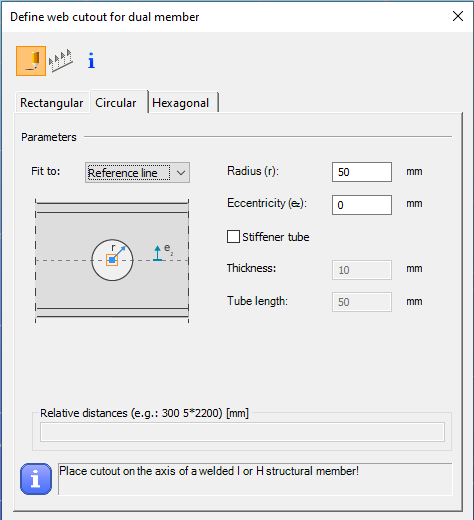Click the Radius (r) input field
This screenshot has height=520, width=474.
tap(362, 172)
